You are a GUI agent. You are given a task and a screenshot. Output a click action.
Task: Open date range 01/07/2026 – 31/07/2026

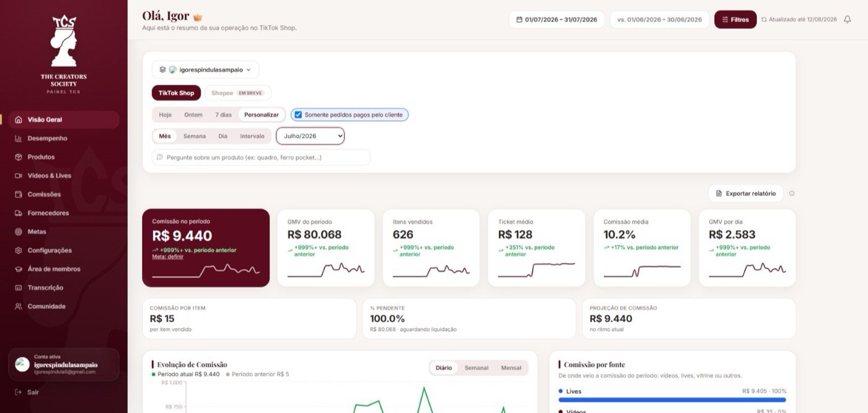[x=557, y=19]
